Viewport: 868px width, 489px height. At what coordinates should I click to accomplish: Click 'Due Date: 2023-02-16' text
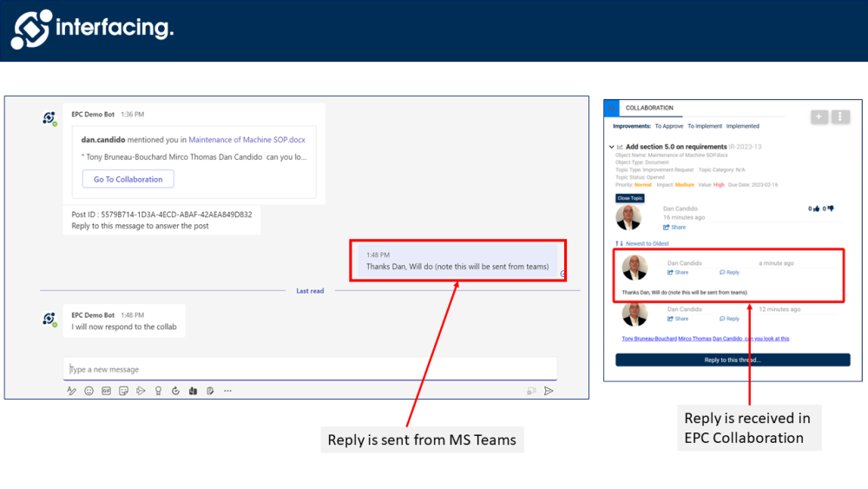pyautogui.click(x=753, y=185)
